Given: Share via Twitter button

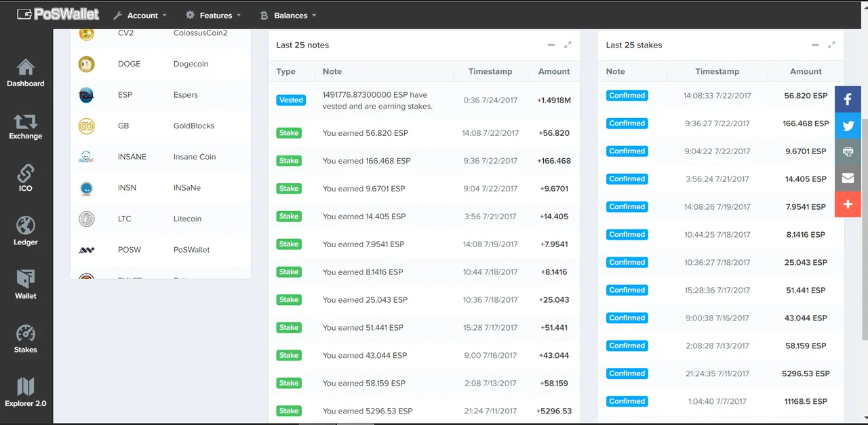Looking at the screenshot, I should click(x=848, y=126).
